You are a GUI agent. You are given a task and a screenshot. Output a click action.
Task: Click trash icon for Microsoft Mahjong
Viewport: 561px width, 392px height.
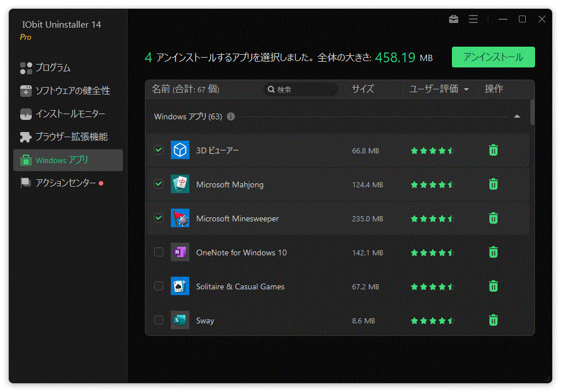[493, 184]
